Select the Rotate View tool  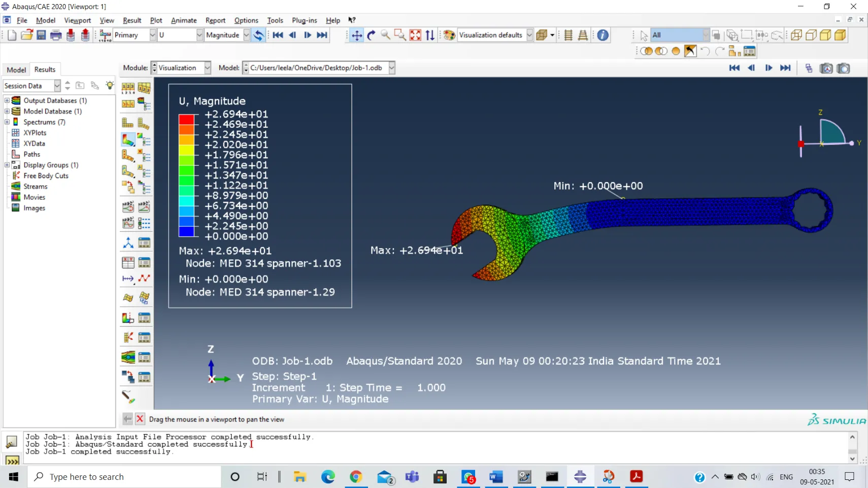tap(371, 35)
